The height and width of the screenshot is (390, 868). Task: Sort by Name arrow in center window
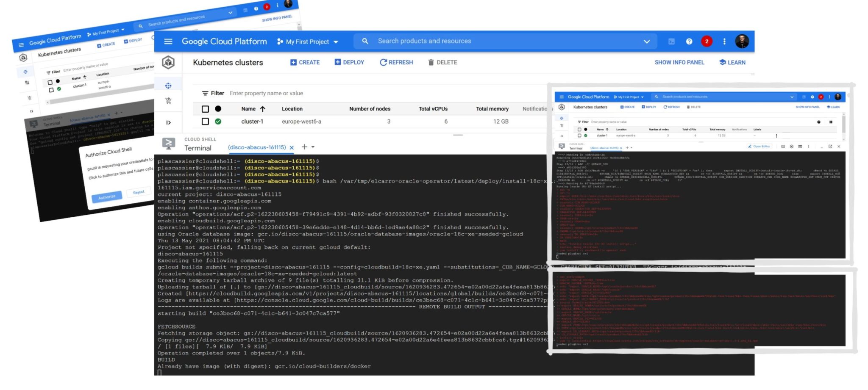[x=263, y=109]
